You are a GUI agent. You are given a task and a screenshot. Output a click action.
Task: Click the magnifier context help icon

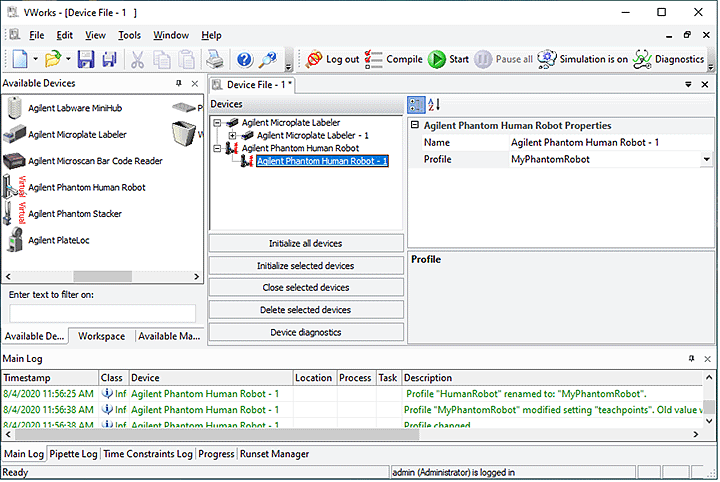pos(268,59)
